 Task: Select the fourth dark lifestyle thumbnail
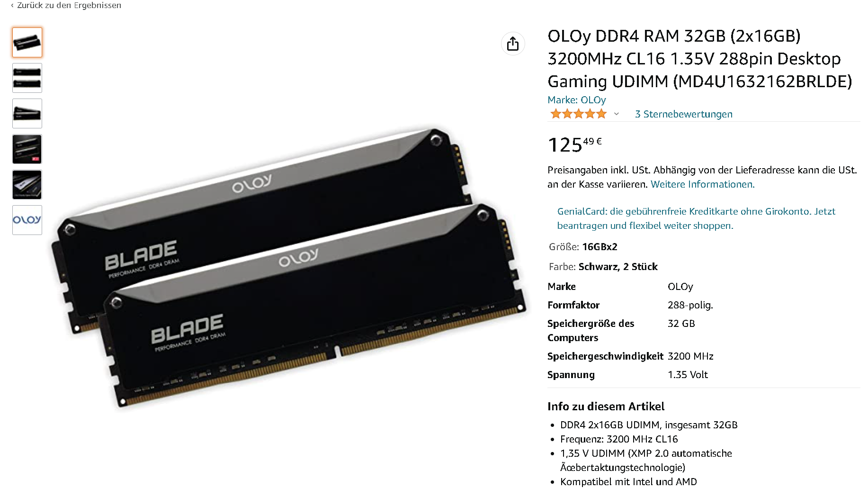tap(27, 149)
